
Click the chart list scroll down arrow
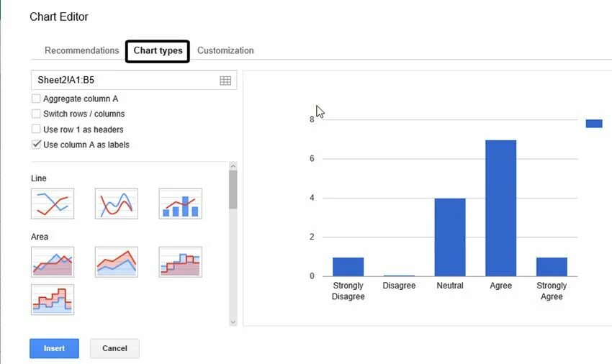coord(233,322)
